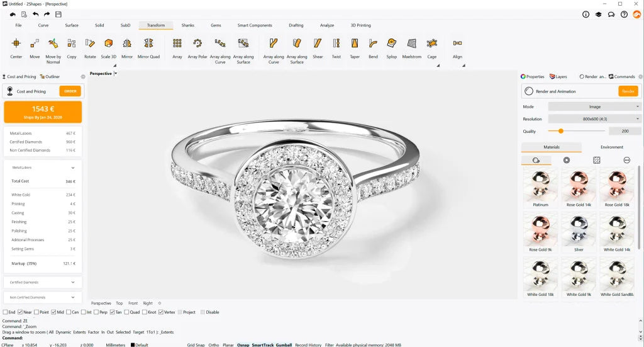Select the Scale 3D tool
The image size is (644, 347).
(109, 43)
